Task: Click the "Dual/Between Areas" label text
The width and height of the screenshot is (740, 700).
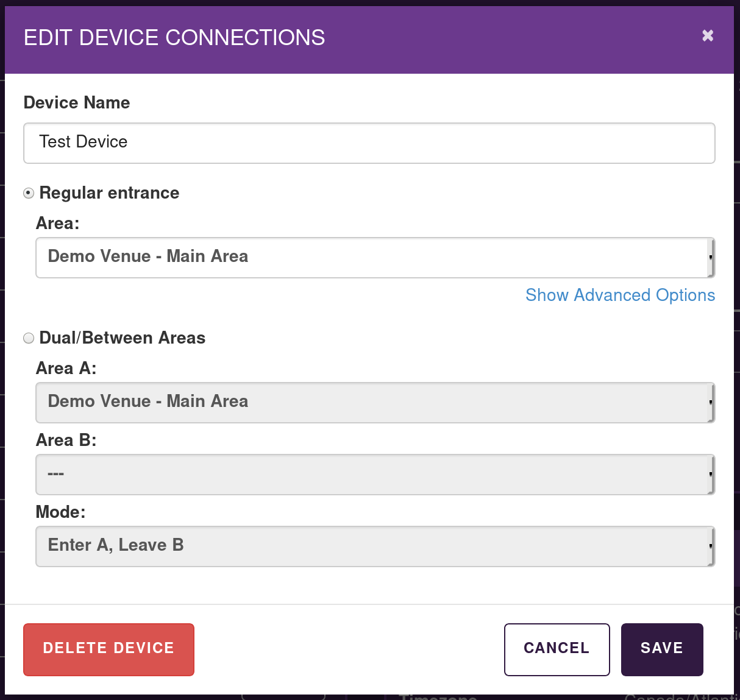Action: (x=122, y=338)
